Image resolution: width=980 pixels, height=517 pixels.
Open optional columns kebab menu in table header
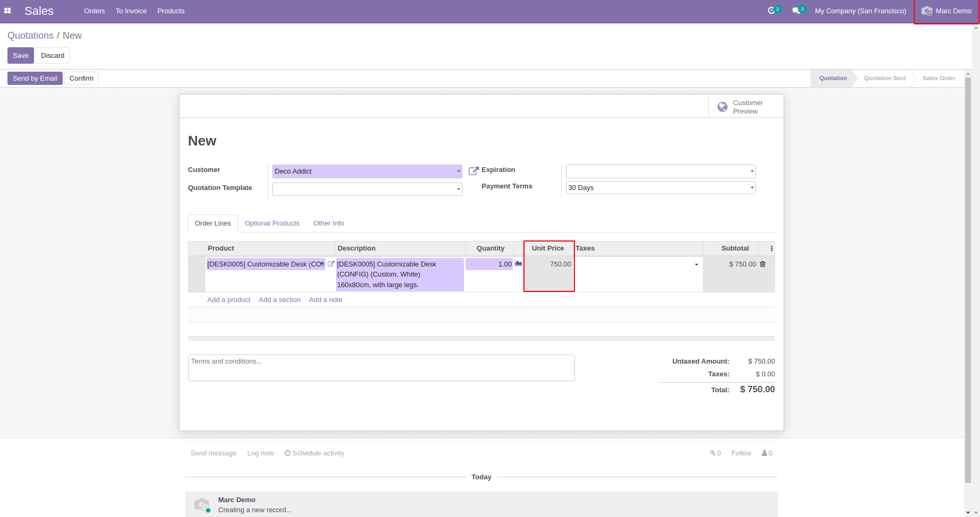pos(771,248)
